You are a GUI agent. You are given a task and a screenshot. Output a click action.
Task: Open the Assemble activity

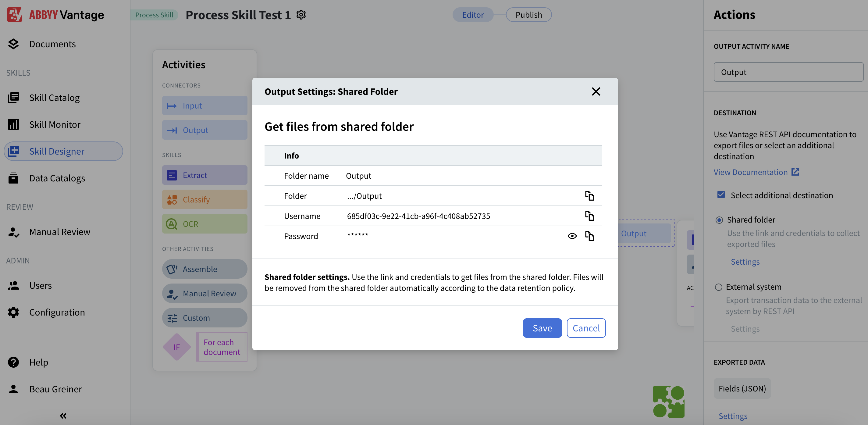point(205,269)
